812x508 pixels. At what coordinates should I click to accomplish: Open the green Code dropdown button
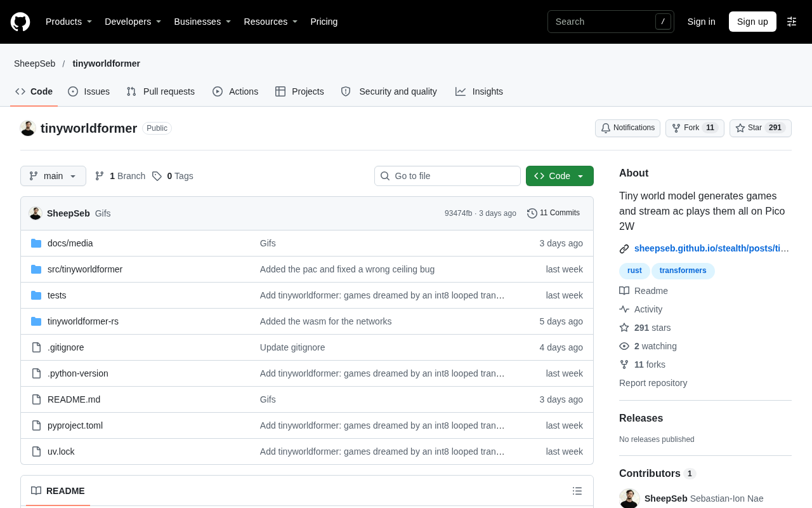click(560, 176)
